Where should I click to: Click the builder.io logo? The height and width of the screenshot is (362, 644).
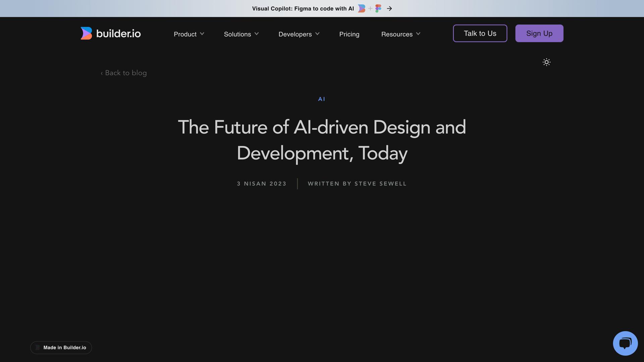pyautogui.click(x=110, y=33)
